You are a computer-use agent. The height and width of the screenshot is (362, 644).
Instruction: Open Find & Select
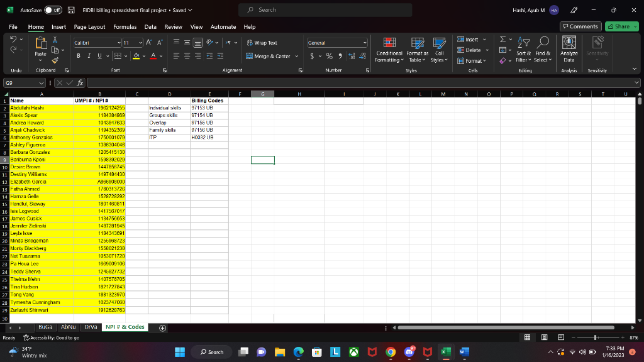pos(543,50)
